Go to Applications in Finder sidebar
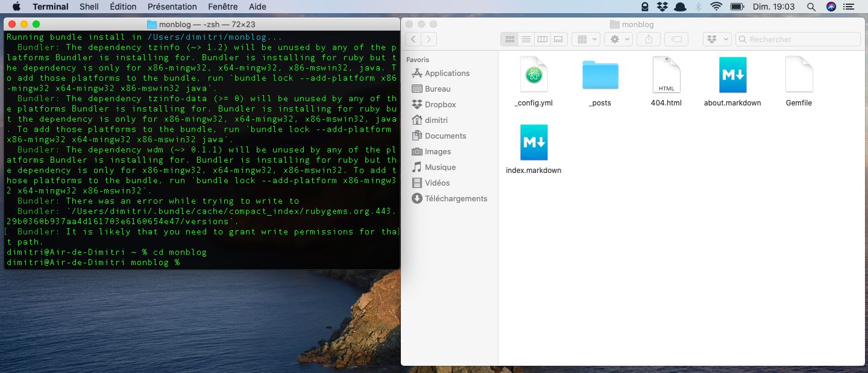Screen dimensions: 868x373 447,73
